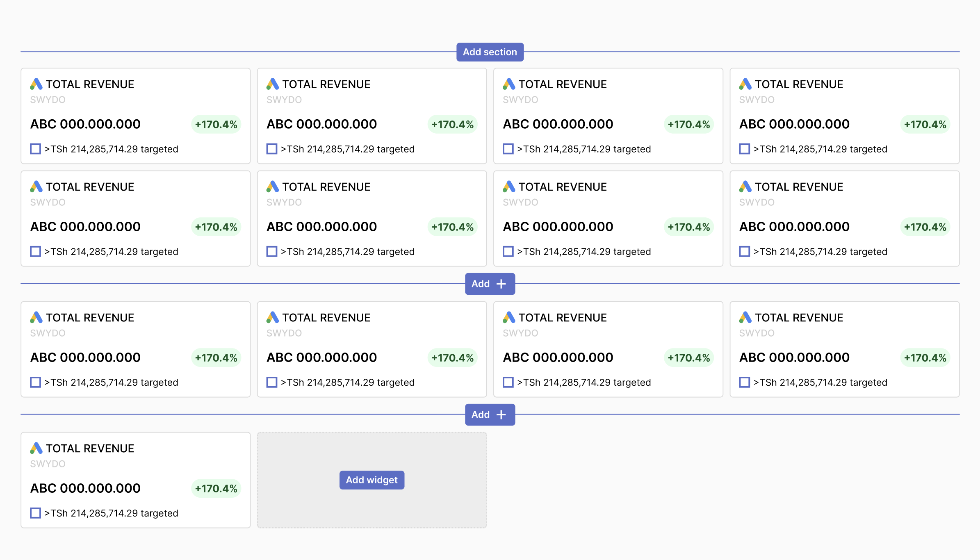980x560 pixels.
Task: Click the Add widget button
Action: [372, 480]
